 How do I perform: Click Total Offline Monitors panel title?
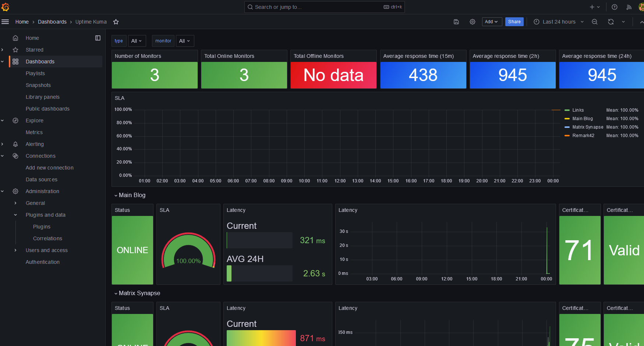[x=319, y=56]
